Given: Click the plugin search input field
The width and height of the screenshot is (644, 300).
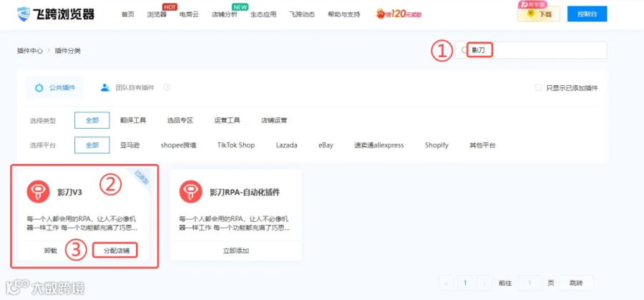Looking at the screenshot, I should pyautogui.click(x=531, y=50).
